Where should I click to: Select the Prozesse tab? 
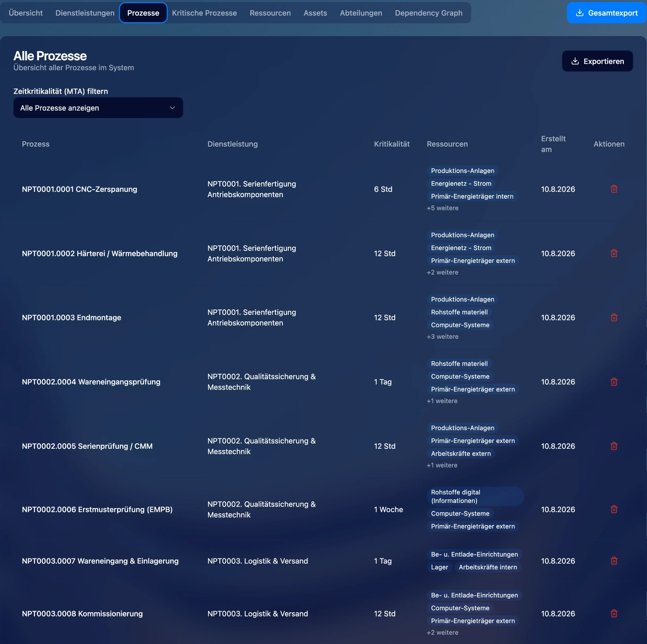click(143, 13)
